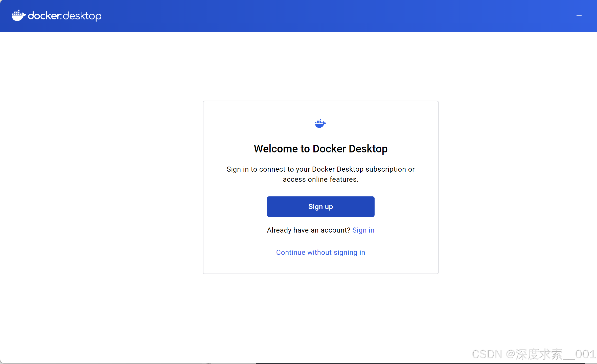The width and height of the screenshot is (597, 364).
Task: Click the 'docker' word in header wordmark
Action: click(44, 16)
